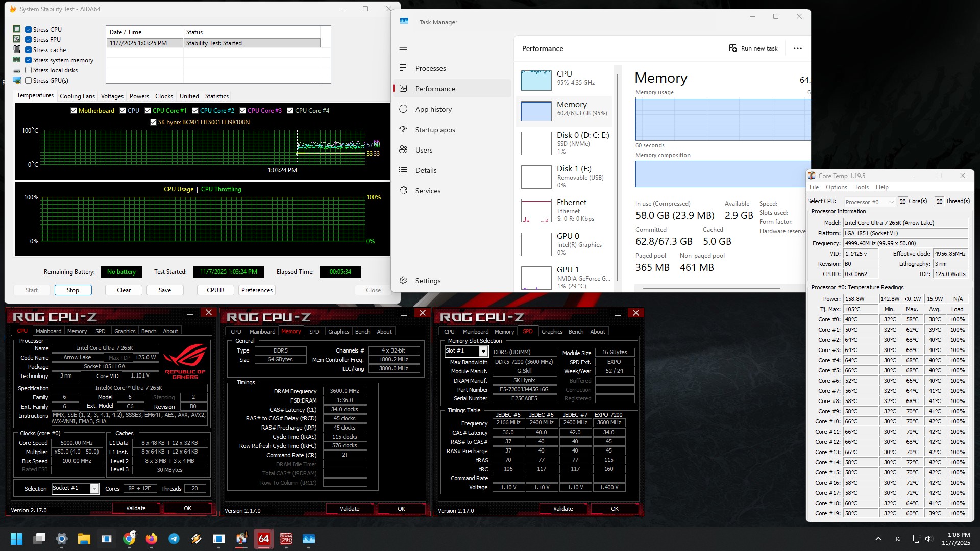Open Task Manager more options ellipsis
Screen dimensions: 980x551
click(x=797, y=48)
